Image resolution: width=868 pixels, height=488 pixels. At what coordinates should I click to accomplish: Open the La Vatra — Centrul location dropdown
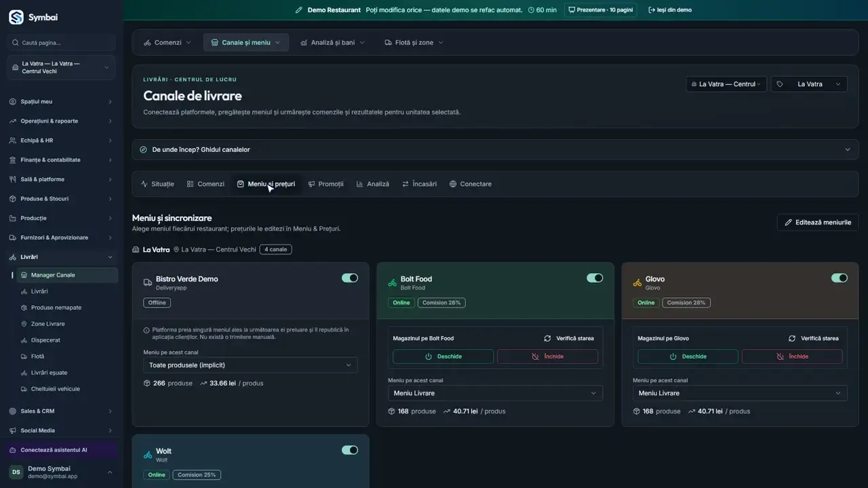click(726, 84)
